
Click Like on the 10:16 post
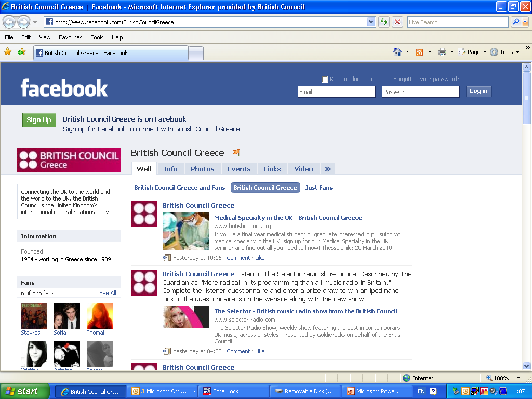tap(260, 258)
